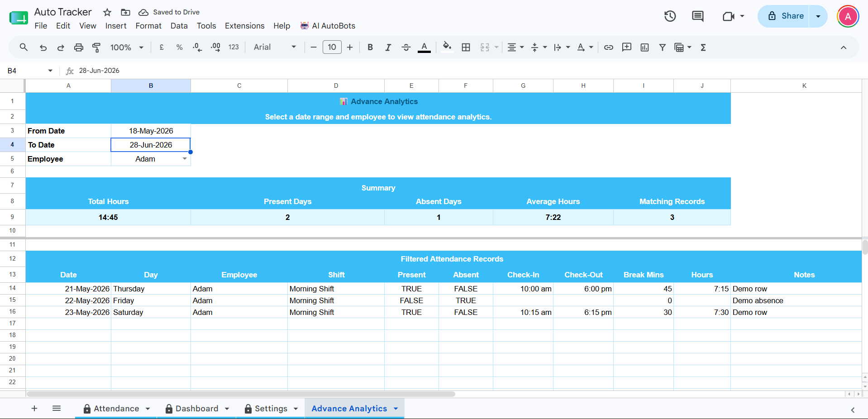
Task: Open the All sheets list icon
Action: [57, 409]
